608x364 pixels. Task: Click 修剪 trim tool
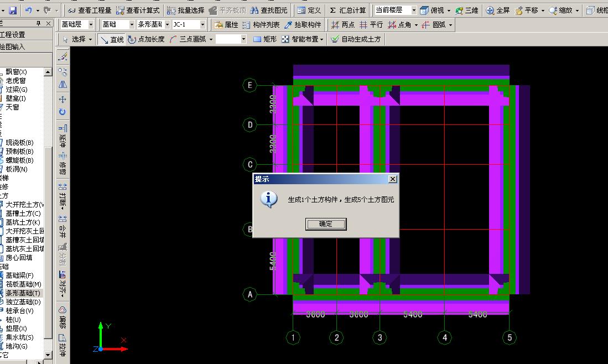[63, 164]
